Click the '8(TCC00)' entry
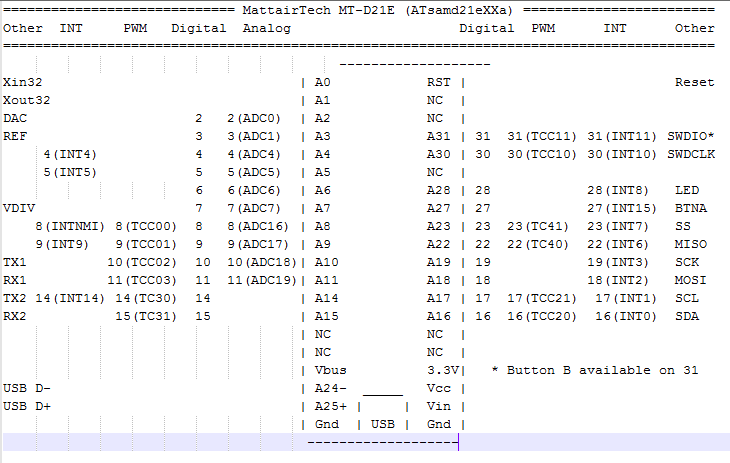Image resolution: width=730 pixels, height=463 pixels. [146, 226]
